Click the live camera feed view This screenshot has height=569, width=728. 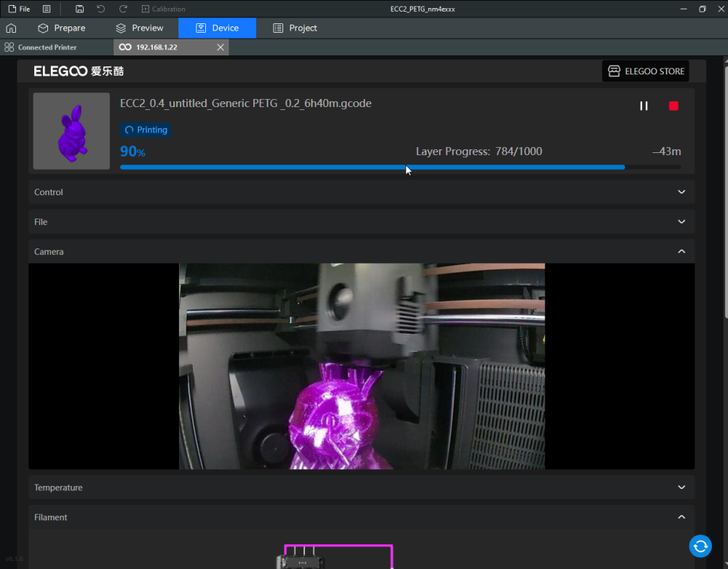tap(362, 366)
